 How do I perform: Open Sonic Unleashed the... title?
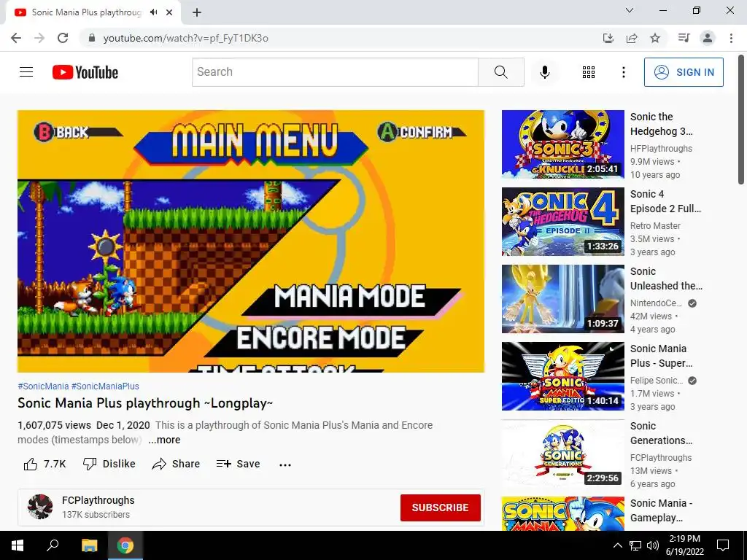click(x=666, y=278)
